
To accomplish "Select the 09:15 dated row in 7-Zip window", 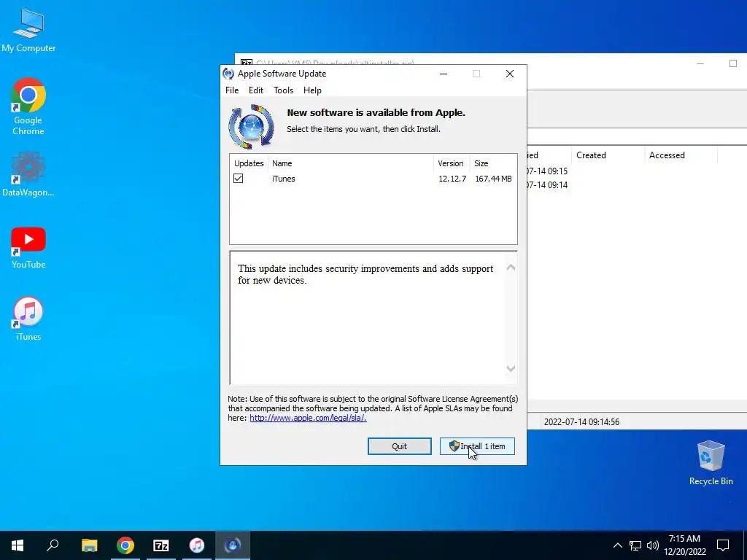I will point(636,171).
